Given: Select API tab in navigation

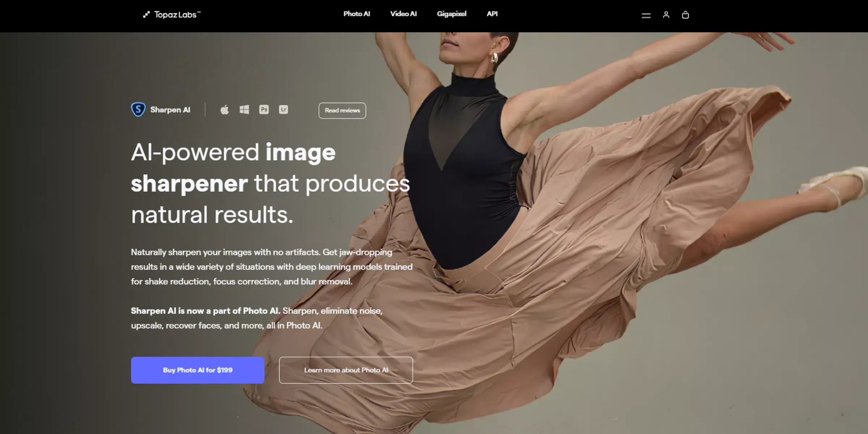Looking at the screenshot, I should (x=492, y=13).
